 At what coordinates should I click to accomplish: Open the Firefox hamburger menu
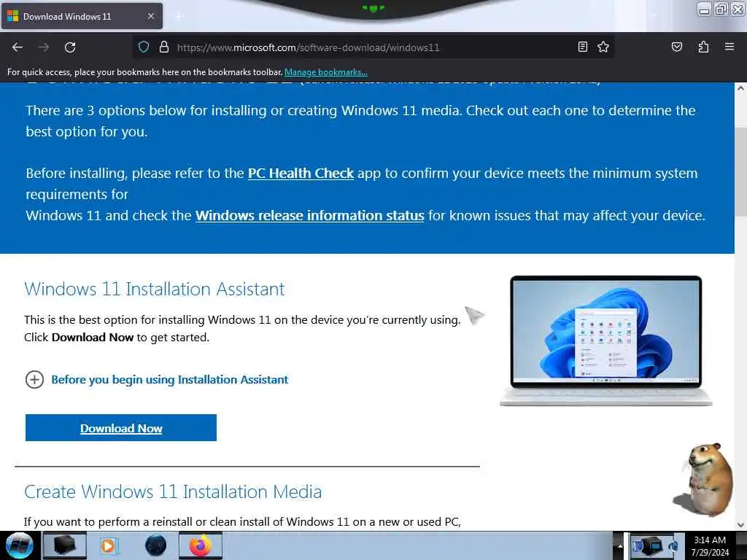click(x=729, y=47)
